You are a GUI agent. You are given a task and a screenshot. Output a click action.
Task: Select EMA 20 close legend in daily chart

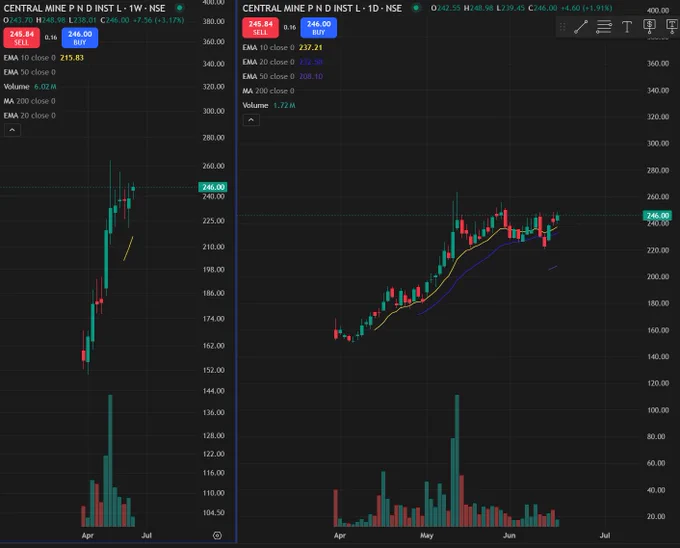point(282,62)
